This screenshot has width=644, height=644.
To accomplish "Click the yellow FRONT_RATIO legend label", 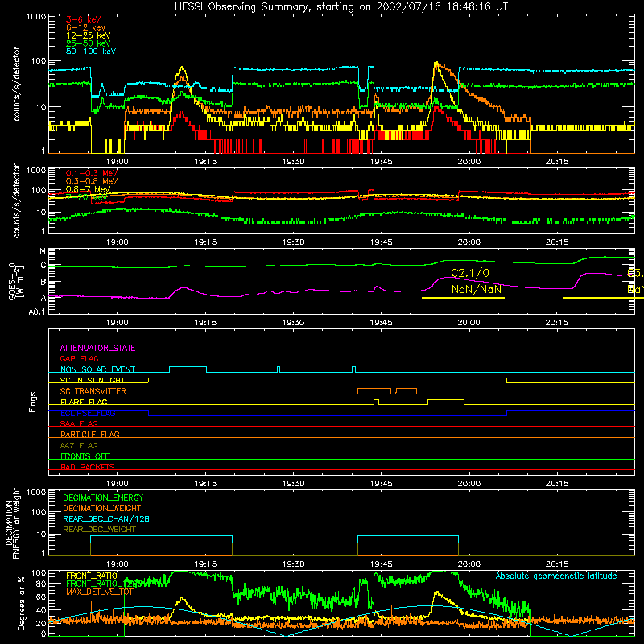I will pos(92,576).
